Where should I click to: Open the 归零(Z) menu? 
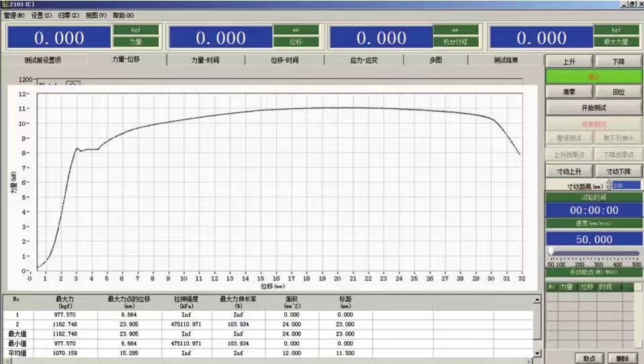pos(69,15)
